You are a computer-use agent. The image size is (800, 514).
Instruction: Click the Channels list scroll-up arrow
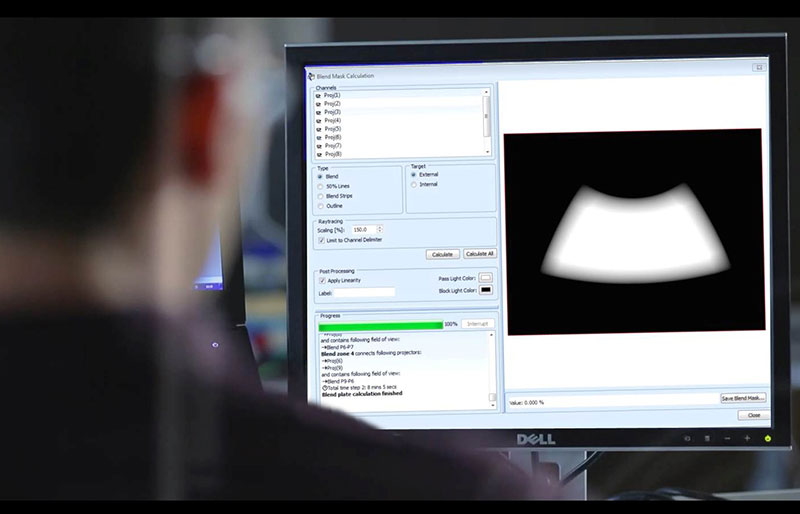tap(486, 92)
